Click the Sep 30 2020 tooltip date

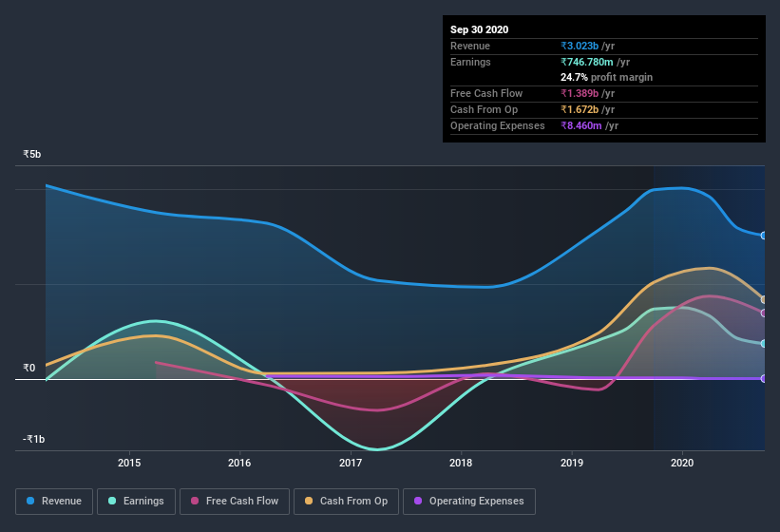480,29
